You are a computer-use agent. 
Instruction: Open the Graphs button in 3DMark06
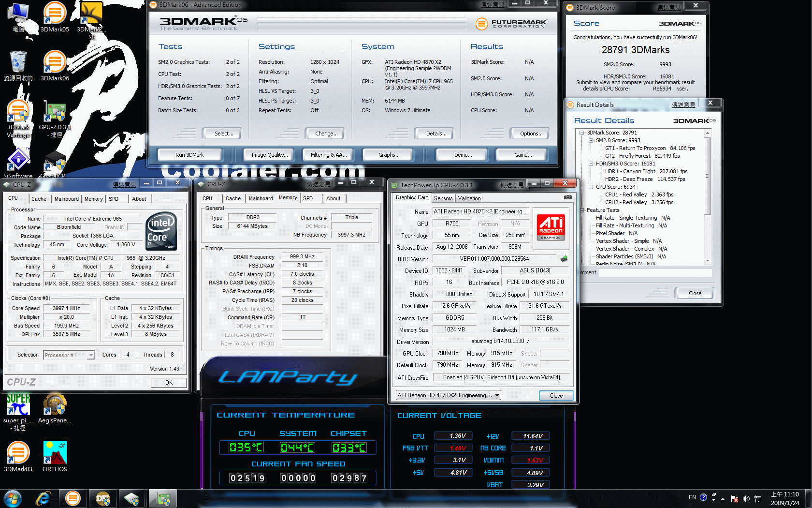[389, 155]
